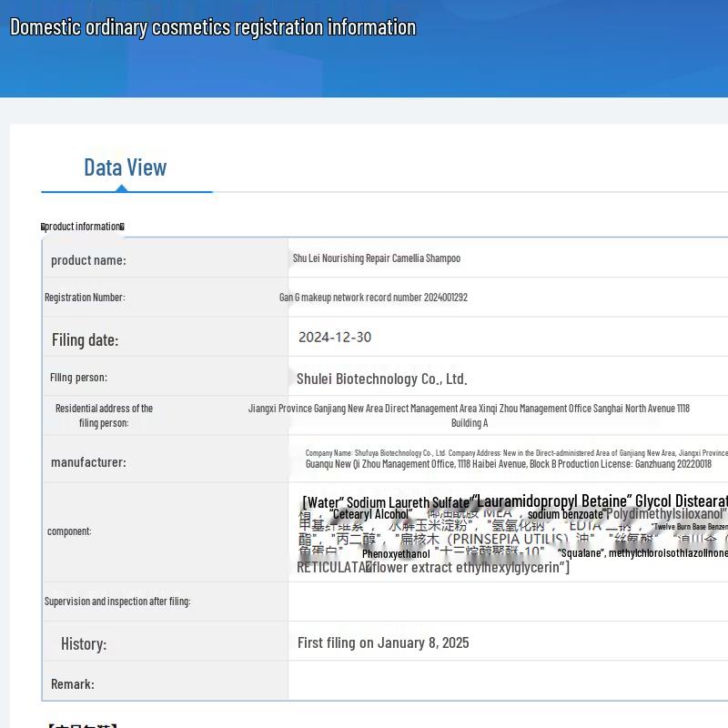Click the 2024-12-30 filing date value
The width and height of the screenshot is (728, 728).
click(335, 337)
